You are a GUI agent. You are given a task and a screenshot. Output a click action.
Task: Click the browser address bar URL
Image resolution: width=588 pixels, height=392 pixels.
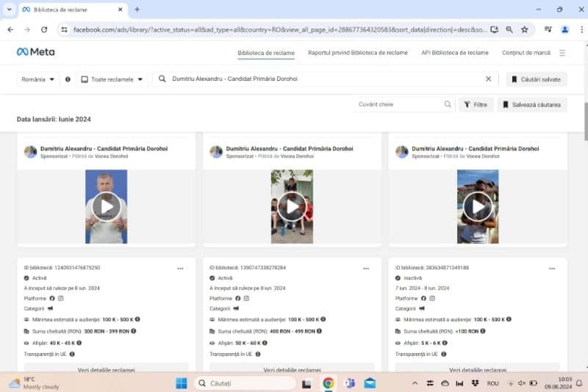click(279, 29)
